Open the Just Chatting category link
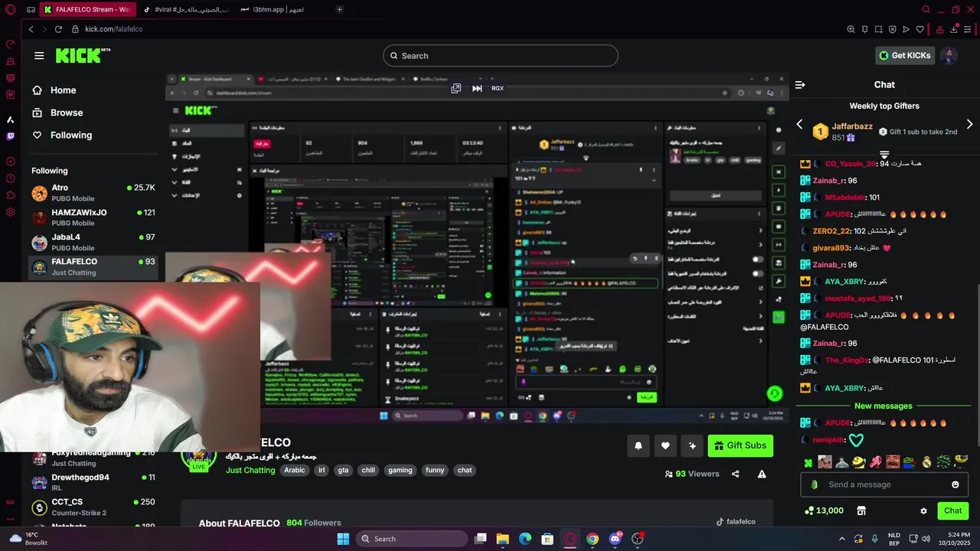This screenshot has width=980, height=551. point(250,470)
